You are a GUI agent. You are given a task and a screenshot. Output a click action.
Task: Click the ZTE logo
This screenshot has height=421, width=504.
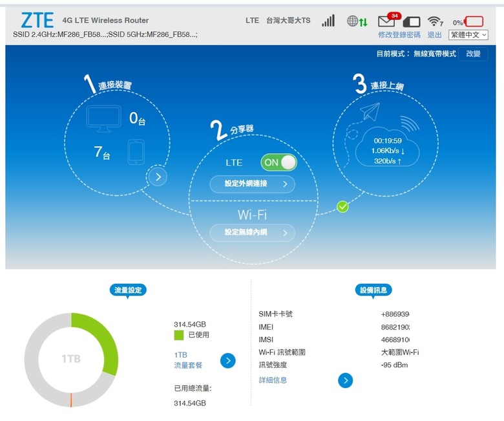coord(37,20)
